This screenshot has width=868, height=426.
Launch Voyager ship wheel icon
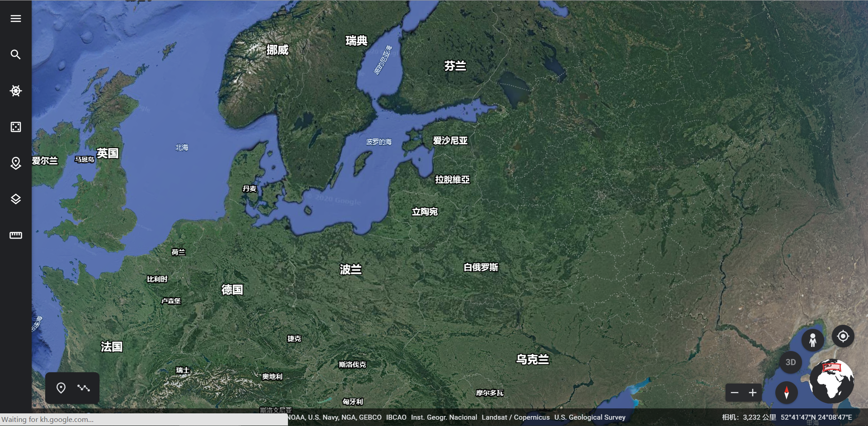pos(16,91)
